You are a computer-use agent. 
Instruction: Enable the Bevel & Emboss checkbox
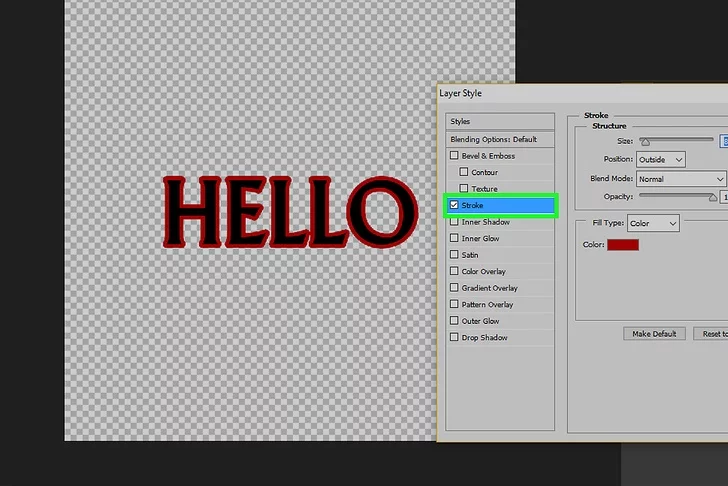pyautogui.click(x=455, y=156)
